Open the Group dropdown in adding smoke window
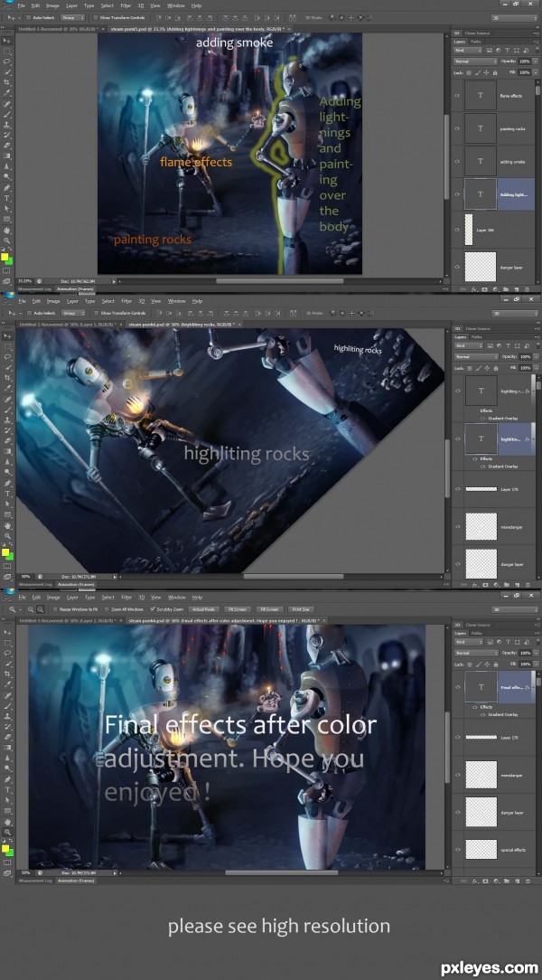Image resolution: width=542 pixels, height=980 pixels. tap(73, 17)
